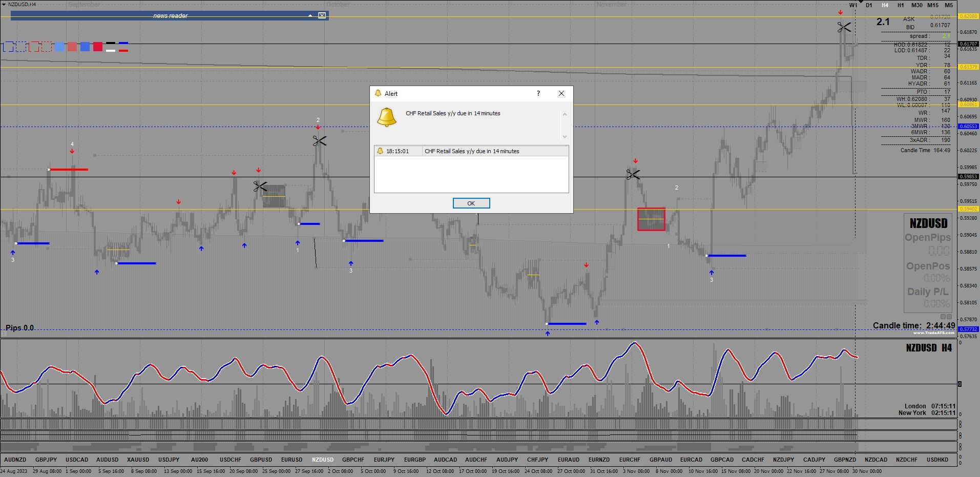
Task: Switch chart to GBPCAD
Action: click(x=722, y=460)
